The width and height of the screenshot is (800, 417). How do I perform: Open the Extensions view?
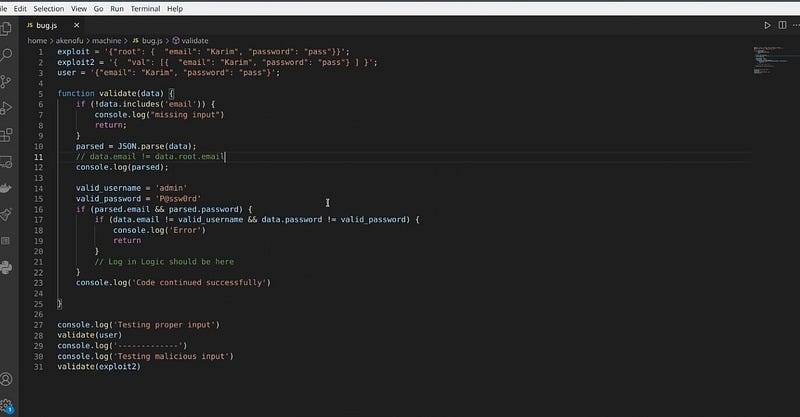click(x=7, y=135)
